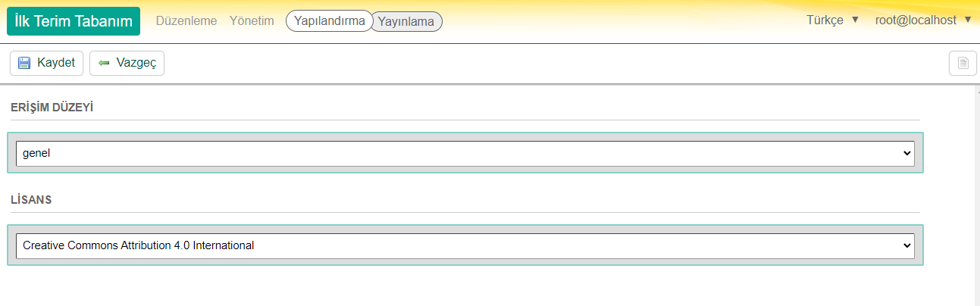Select the Yayınlama tab
Screen dimensions: 980x306
pyautogui.click(x=406, y=22)
